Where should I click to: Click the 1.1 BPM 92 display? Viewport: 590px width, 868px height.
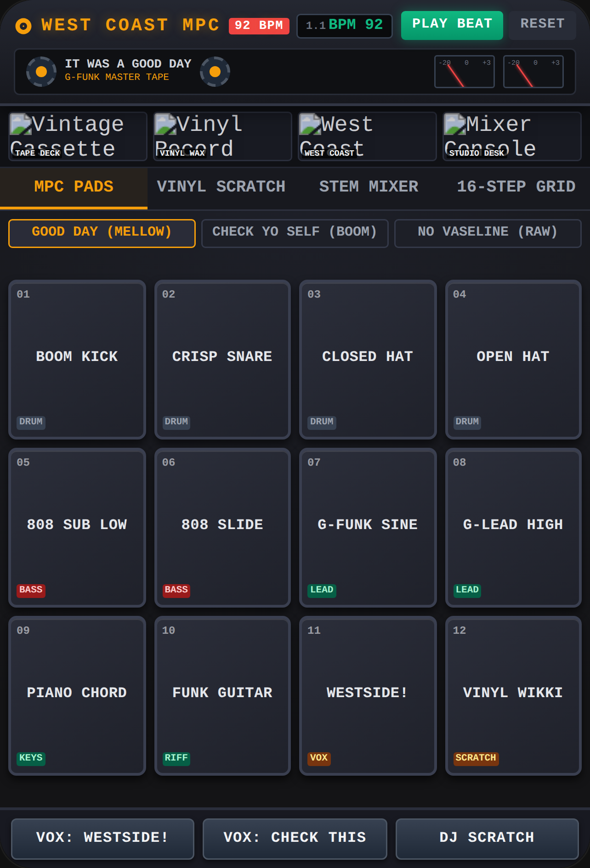click(345, 26)
